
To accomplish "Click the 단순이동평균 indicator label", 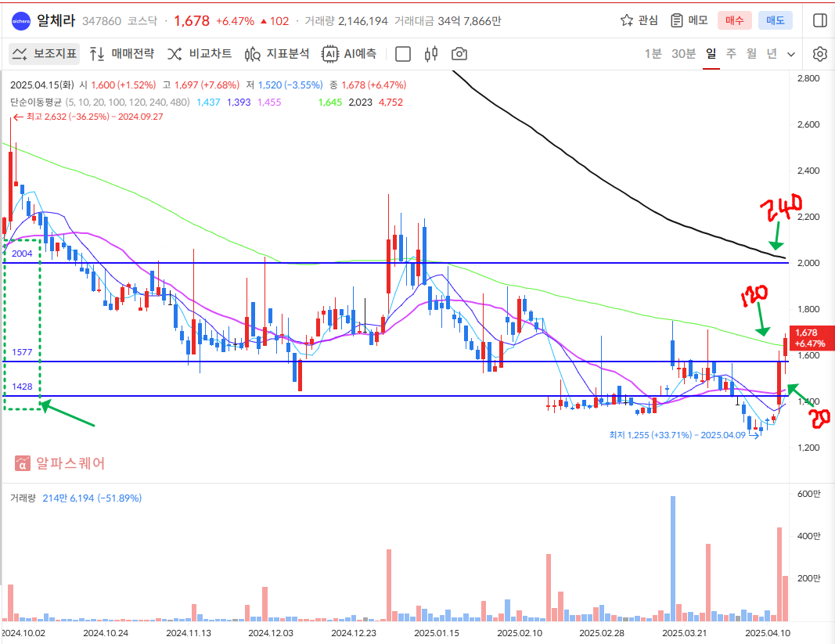I will point(36,103).
